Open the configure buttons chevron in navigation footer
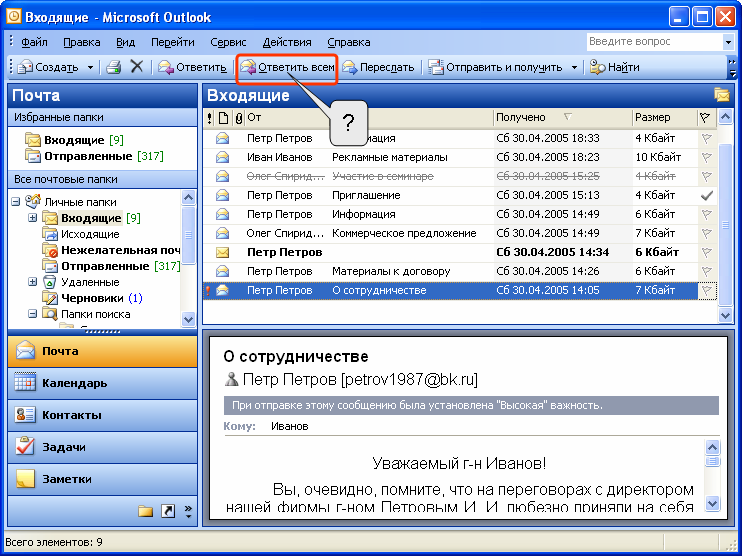This screenshot has height=556, width=742. pyautogui.click(x=188, y=511)
